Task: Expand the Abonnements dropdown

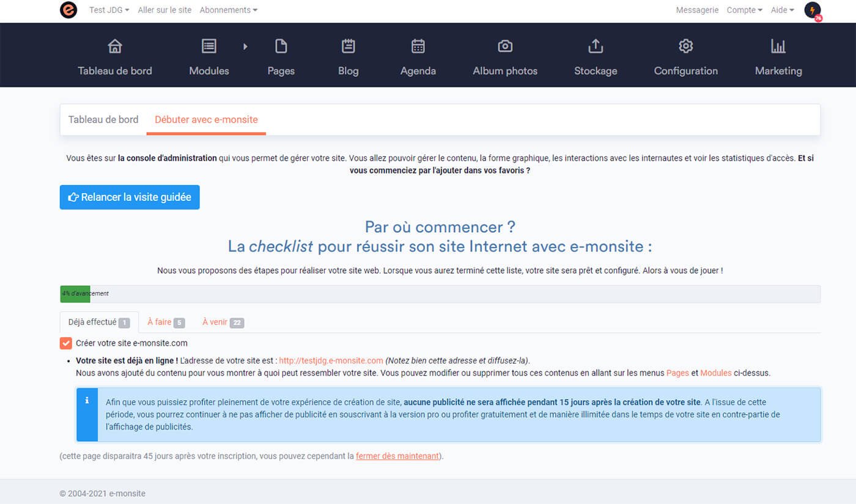Action: point(229,10)
